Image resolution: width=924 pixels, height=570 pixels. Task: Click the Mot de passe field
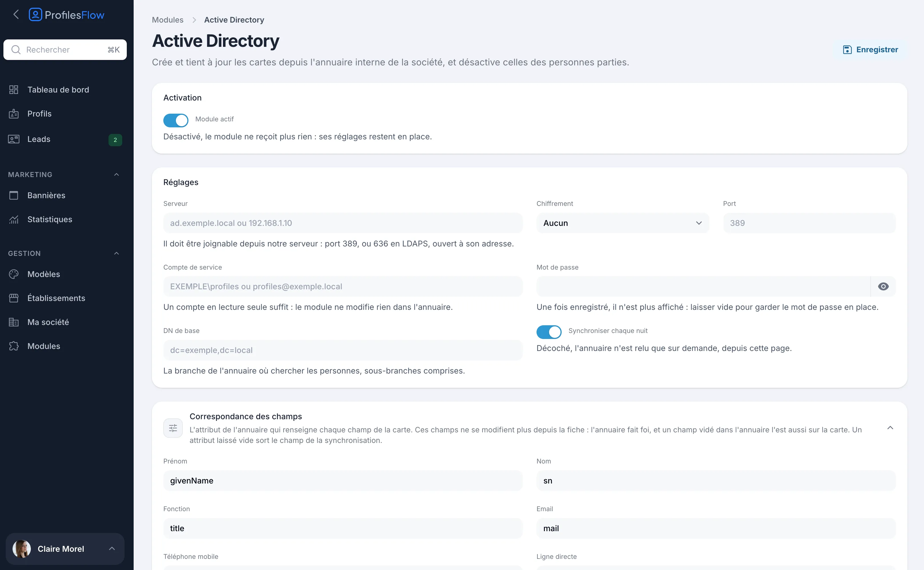(703, 286)
